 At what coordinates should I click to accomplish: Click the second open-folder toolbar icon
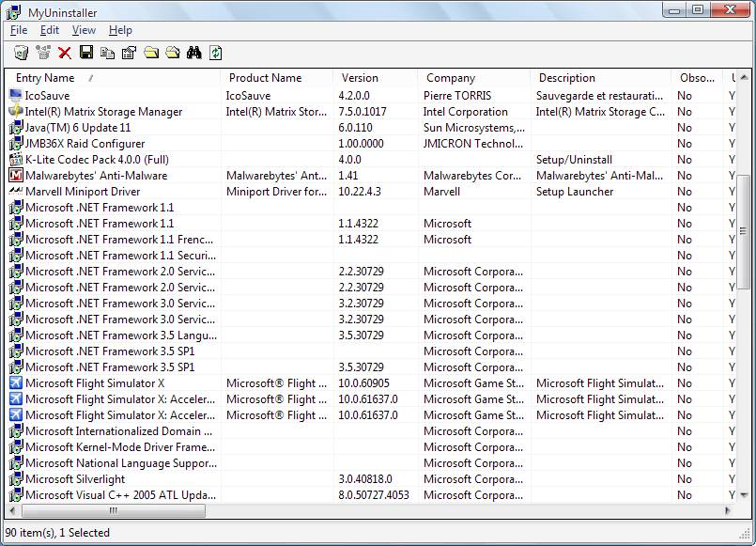coord(173,53)
